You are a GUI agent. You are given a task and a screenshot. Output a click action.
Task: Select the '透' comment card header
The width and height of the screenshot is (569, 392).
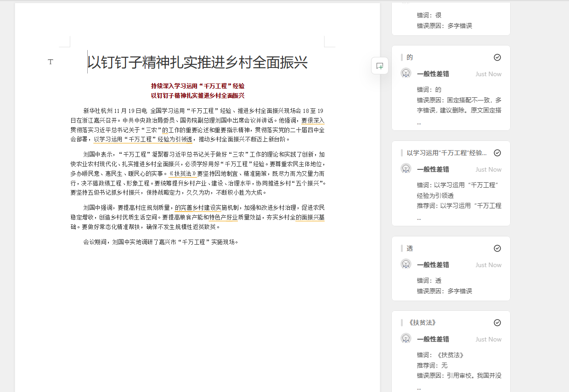tap(410, 248)
